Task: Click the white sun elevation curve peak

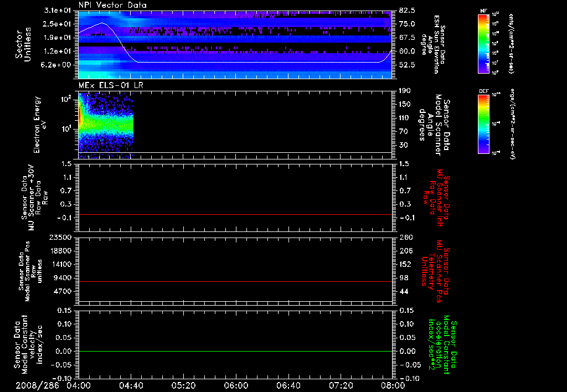Action: [x=102, y=23]
